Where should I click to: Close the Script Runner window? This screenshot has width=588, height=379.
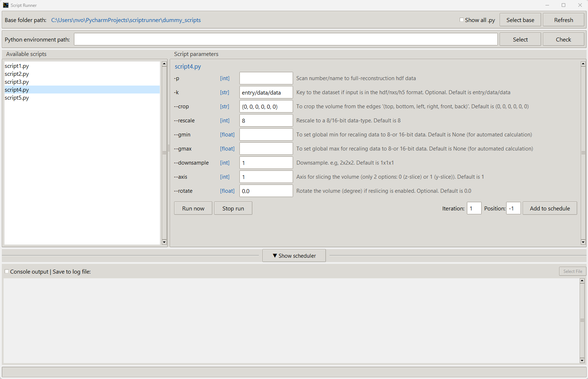[580, 5]
